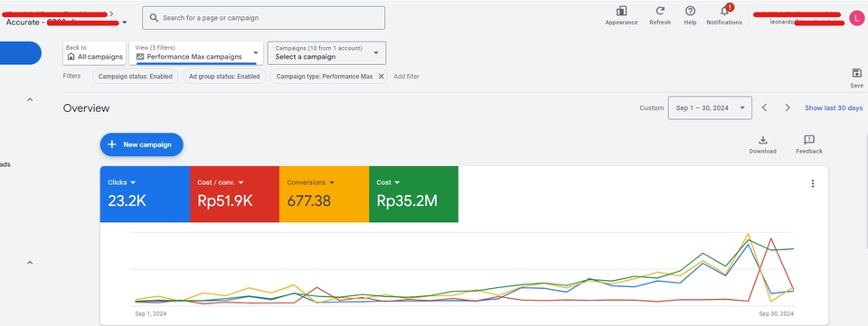Go back to All campaigns
The width and height of the screenshot is (868, 326).
coord(94,52)
